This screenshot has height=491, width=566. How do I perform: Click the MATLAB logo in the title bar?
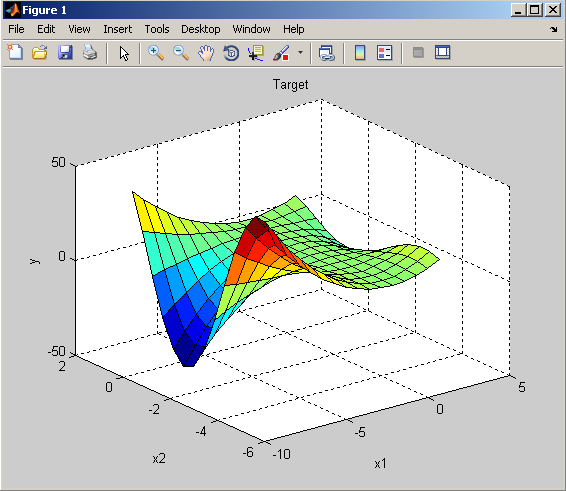[13, 10]
